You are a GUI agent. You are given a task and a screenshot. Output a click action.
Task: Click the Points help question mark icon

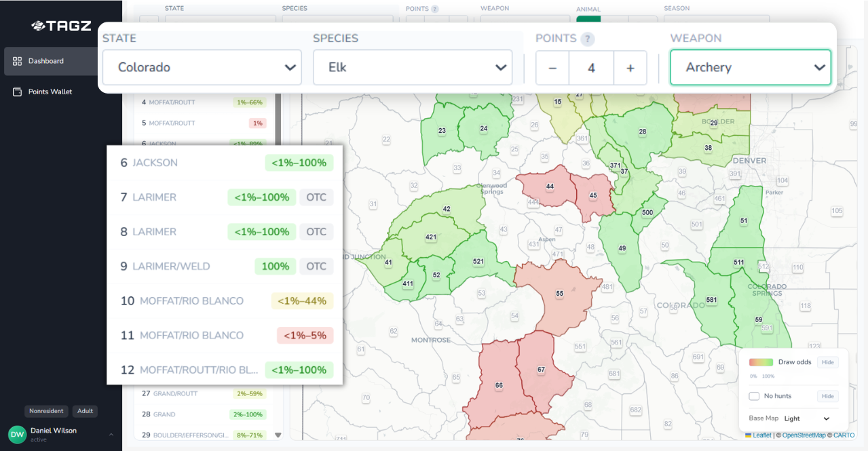(x=588, y=39)
